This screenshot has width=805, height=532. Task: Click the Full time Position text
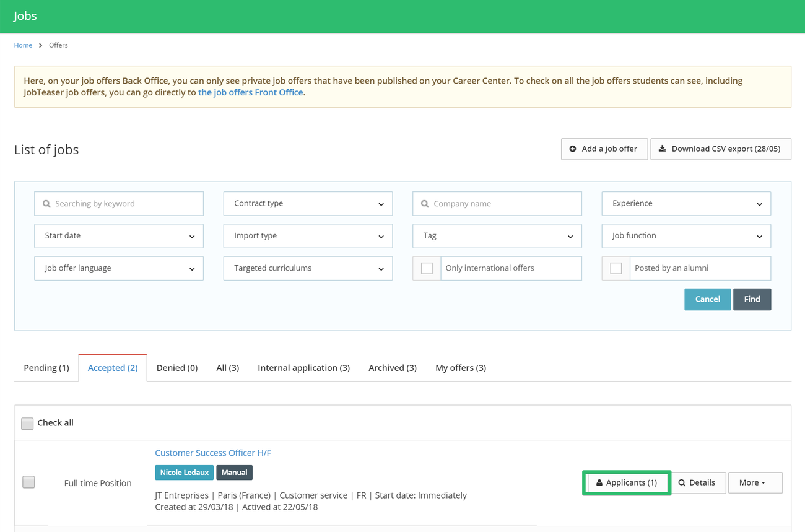point(98,483)
